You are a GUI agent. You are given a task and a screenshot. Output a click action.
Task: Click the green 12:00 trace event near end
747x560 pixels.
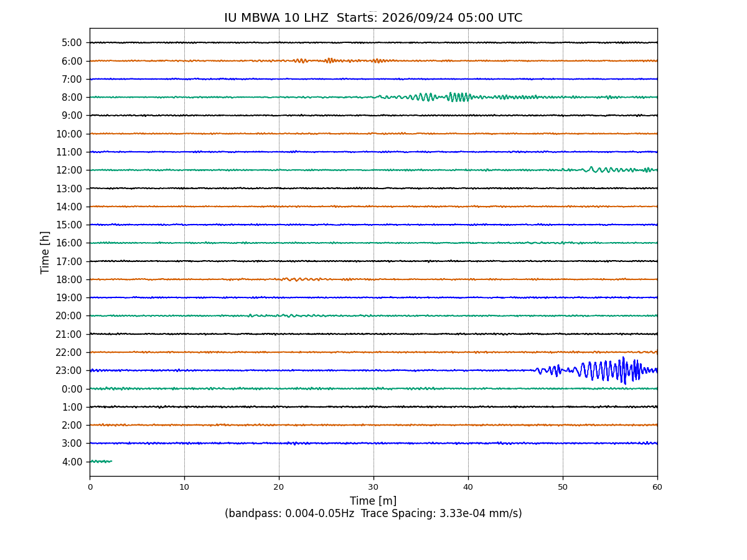pyautogui.click(x=610, y=169)
